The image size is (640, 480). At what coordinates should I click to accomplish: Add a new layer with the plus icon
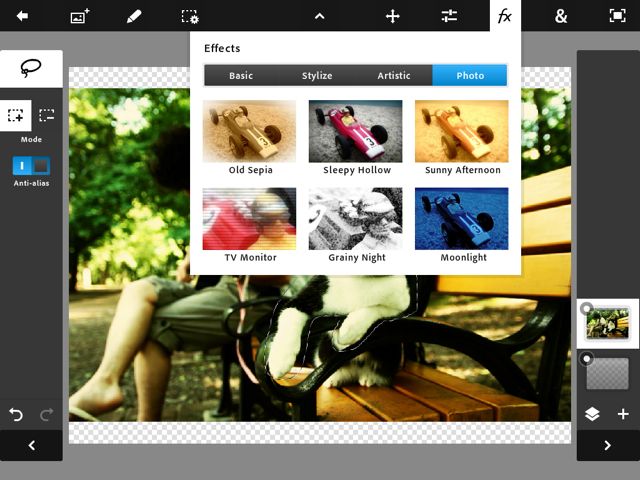point(623,414)
